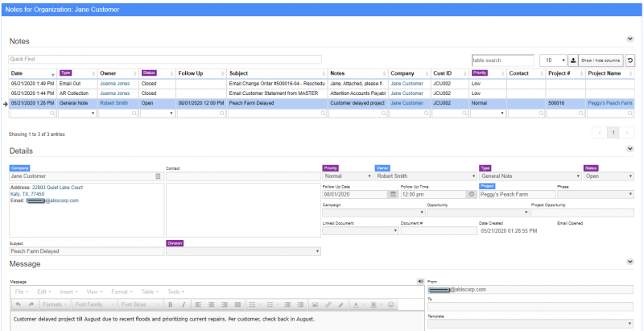Open the Priority dropdown in Details
The width and height of the screenshot is (644, 331).
(x=344, y=176)
